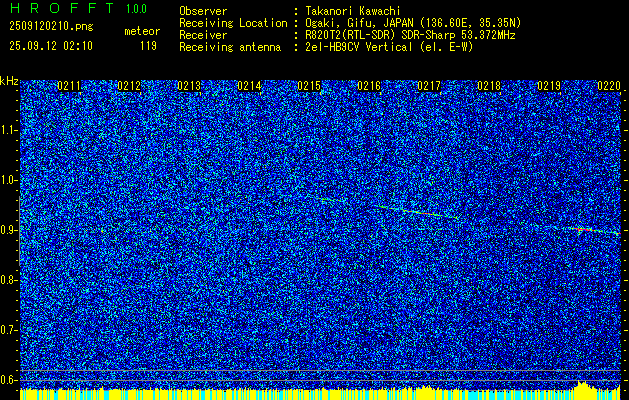Click the Observer field label

[203, 11]
